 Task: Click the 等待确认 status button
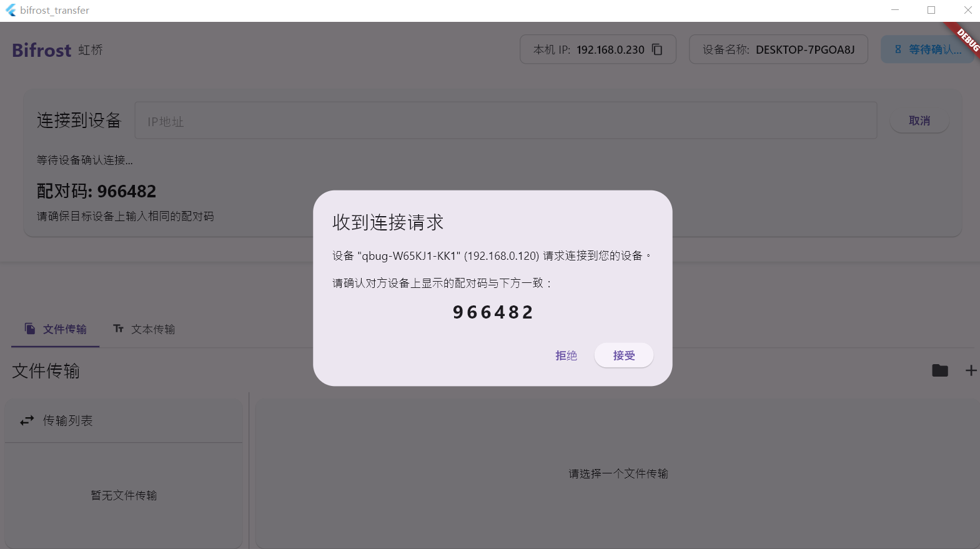[x=927, y=49]
